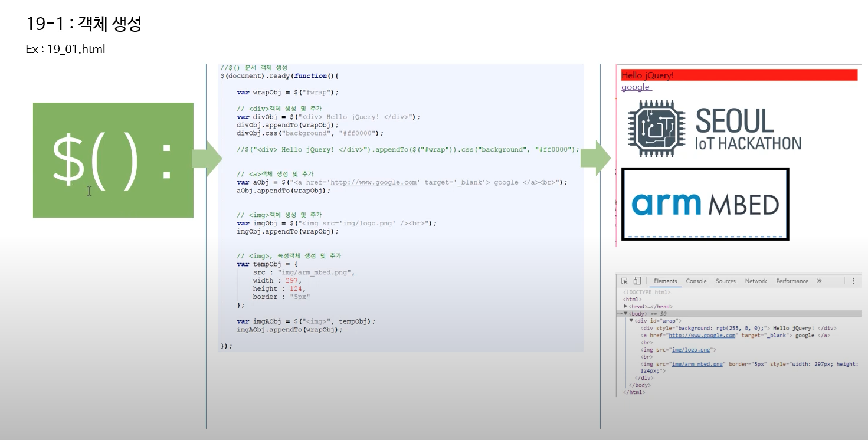Select the first <br> row in DevTools

click(647, 343)
